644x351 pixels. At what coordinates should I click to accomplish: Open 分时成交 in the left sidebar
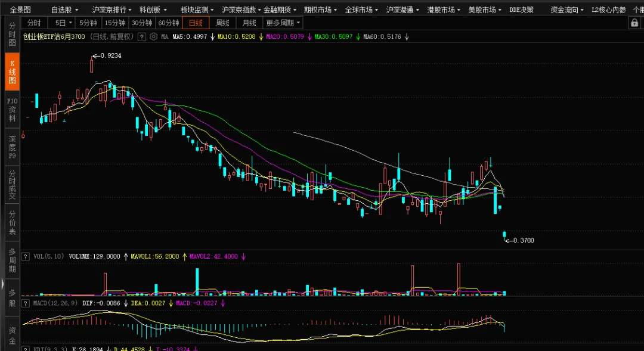13,184
